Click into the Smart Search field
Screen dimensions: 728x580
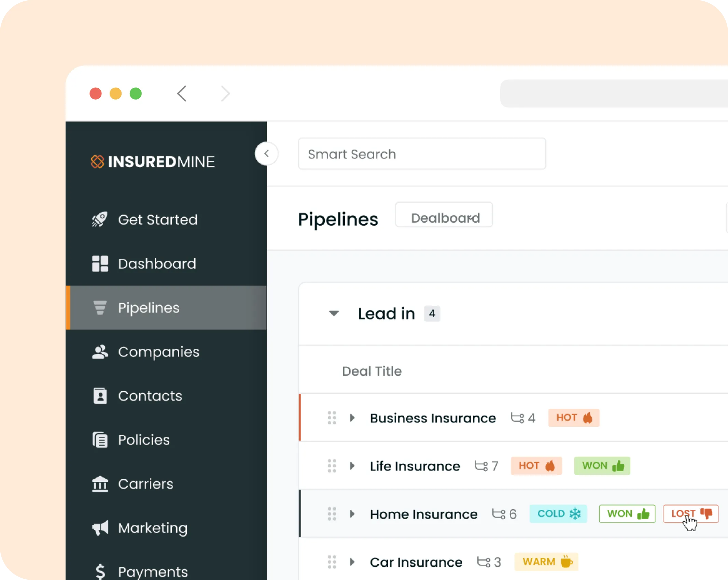[x=421, y=154]
